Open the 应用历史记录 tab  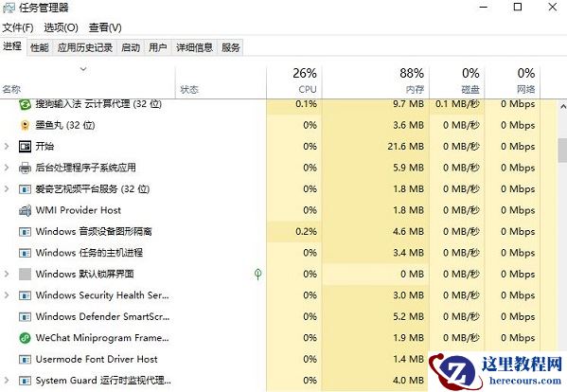(x=85, y=47)
